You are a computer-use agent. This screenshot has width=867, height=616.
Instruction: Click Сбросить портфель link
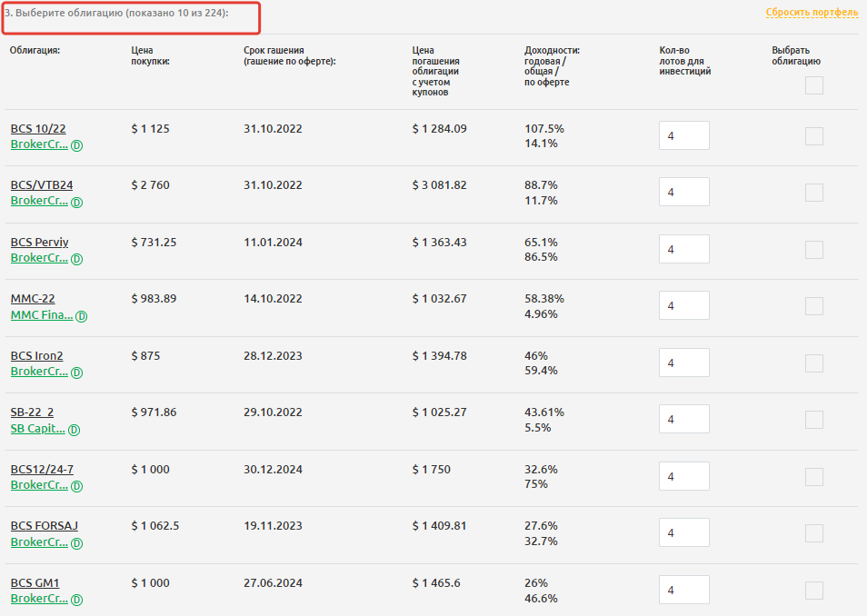point(812,13)
